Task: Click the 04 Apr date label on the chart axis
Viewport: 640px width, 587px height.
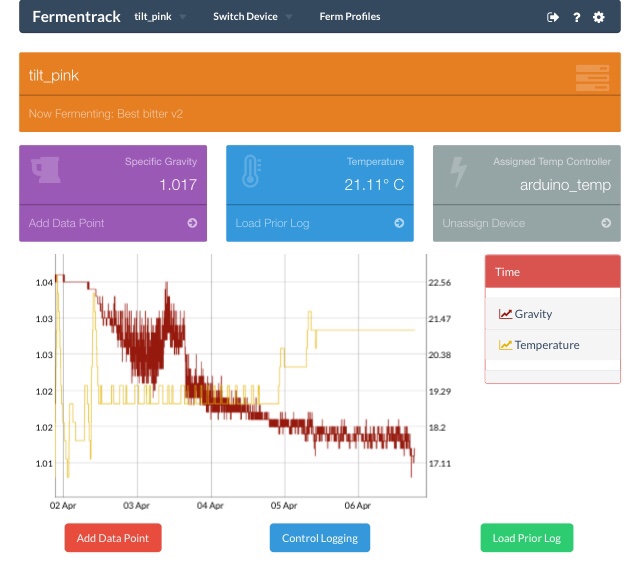Action: [210, 506]
